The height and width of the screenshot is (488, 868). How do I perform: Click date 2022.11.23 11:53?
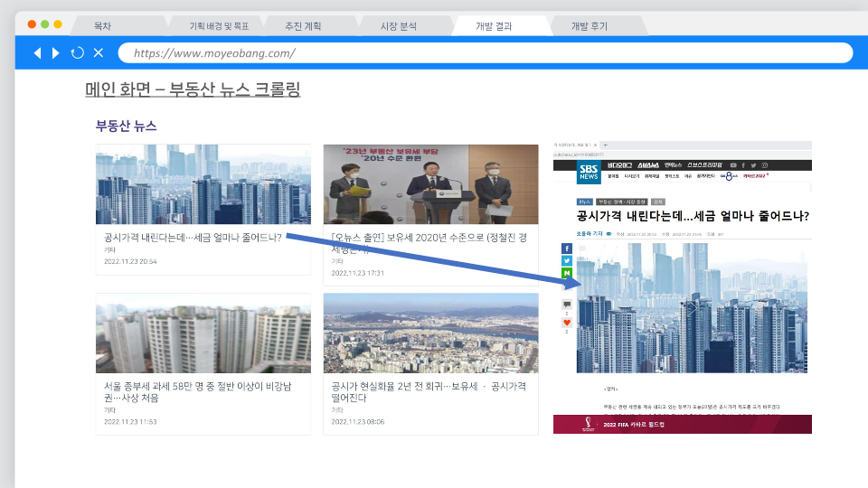pyautogui.click(x=130, y=422)
